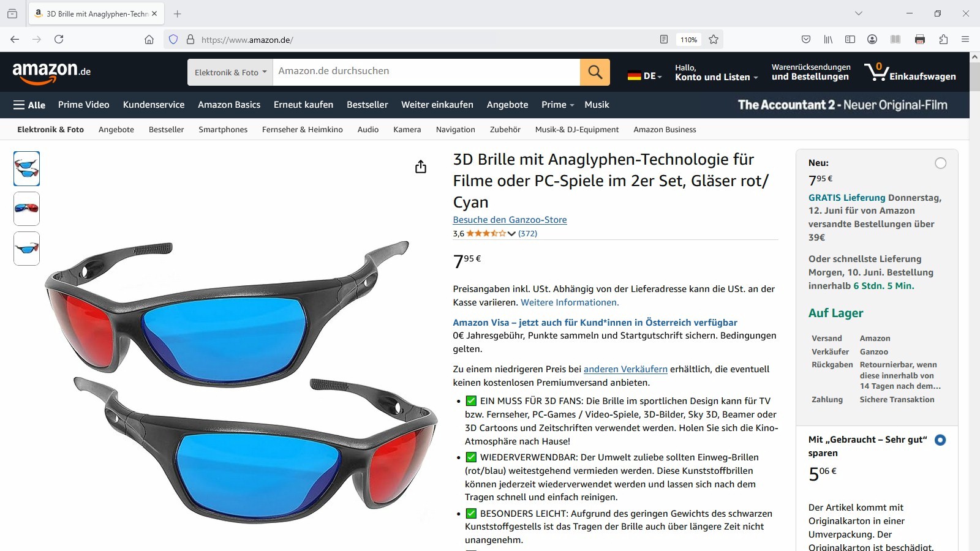Expand the Elektronik & Foto search category dropdown

[x=230, y=72]
